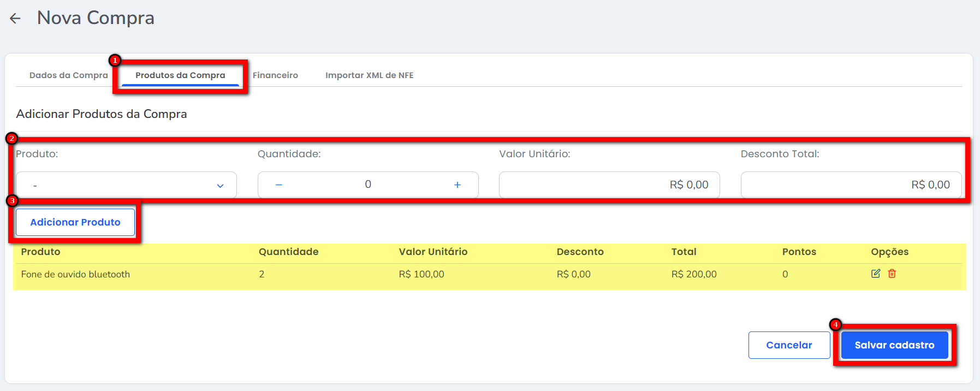980x391 pixels.
Task: Edit the Fone de ouvido bluetooth row
Action: (876, 274)
